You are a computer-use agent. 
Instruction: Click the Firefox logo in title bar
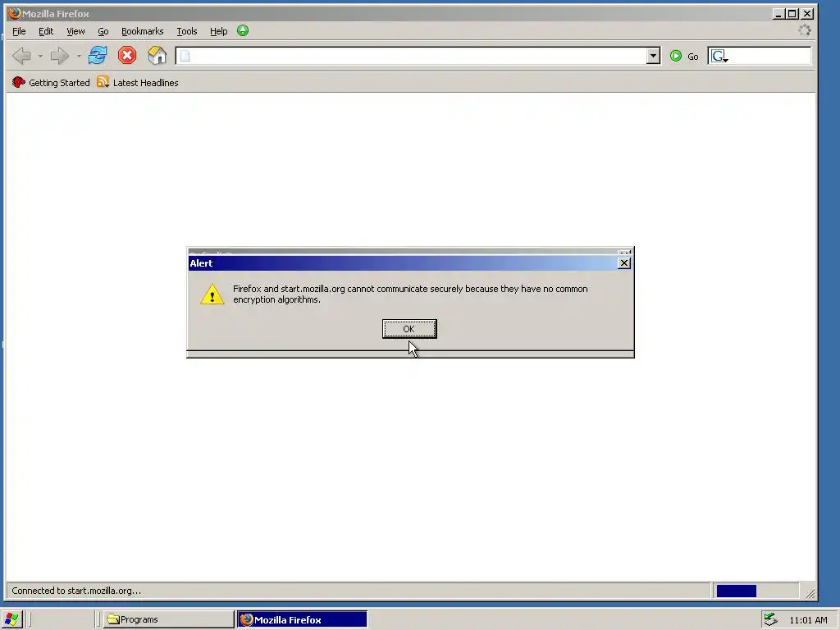pos(15,13)
